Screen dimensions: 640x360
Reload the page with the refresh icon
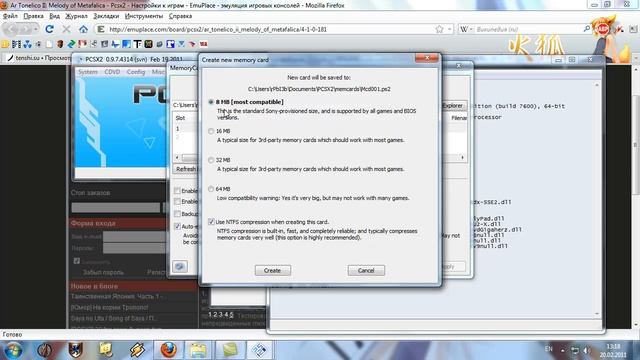(x=49, y=29)
